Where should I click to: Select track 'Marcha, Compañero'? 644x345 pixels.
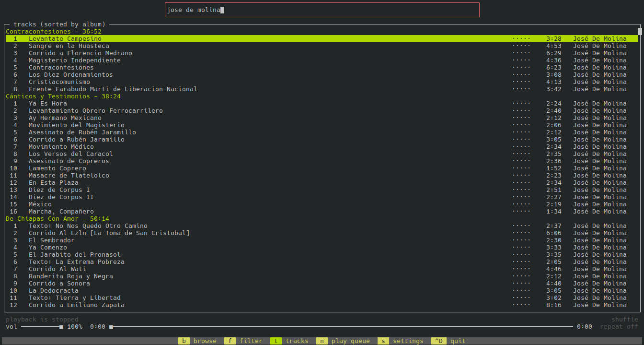pyautogui.click(x=322, y=212)
